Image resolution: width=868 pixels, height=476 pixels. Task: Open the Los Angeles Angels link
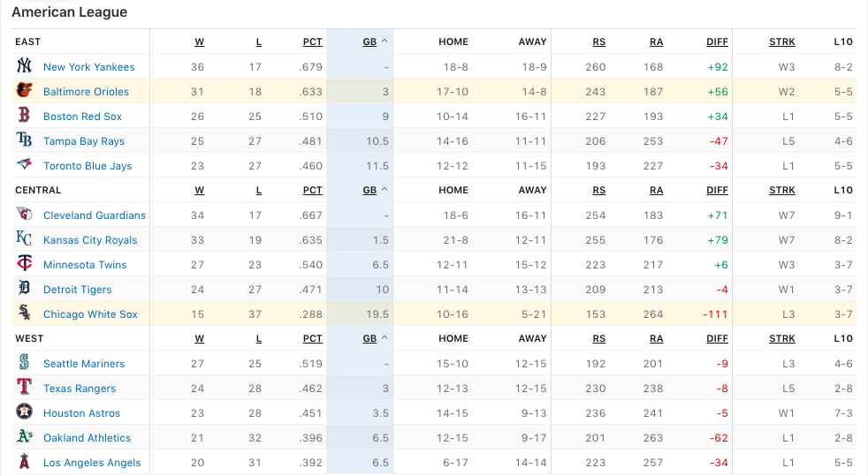tap(92, 462)
